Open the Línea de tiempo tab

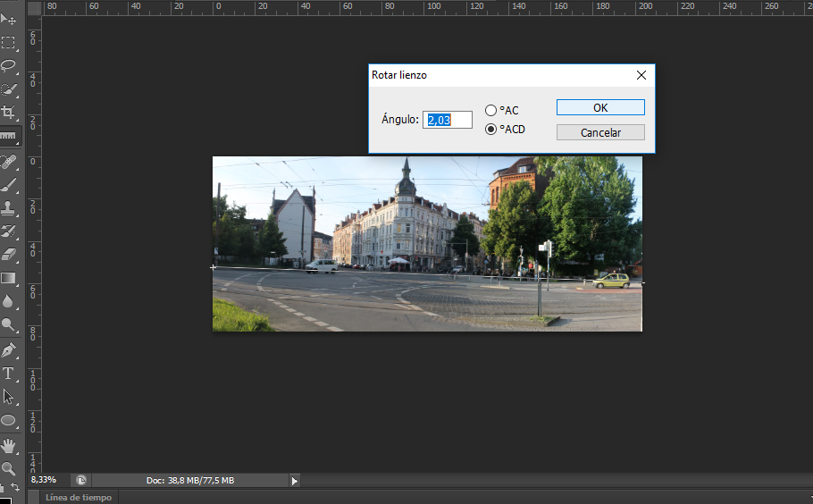[80, 497]
